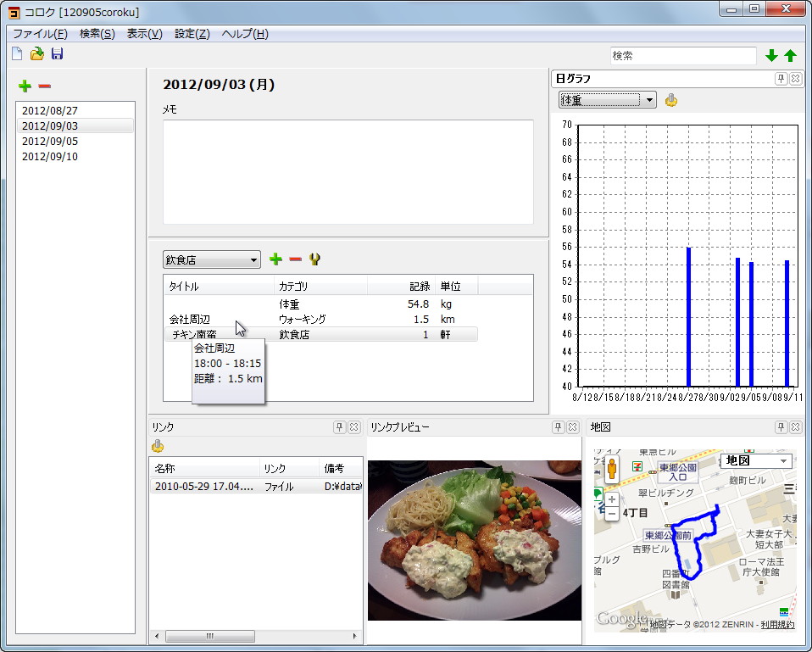Add a record entry with the green plus icon
The width and height of the screenshot is (812, 652).
click(275, 259)
